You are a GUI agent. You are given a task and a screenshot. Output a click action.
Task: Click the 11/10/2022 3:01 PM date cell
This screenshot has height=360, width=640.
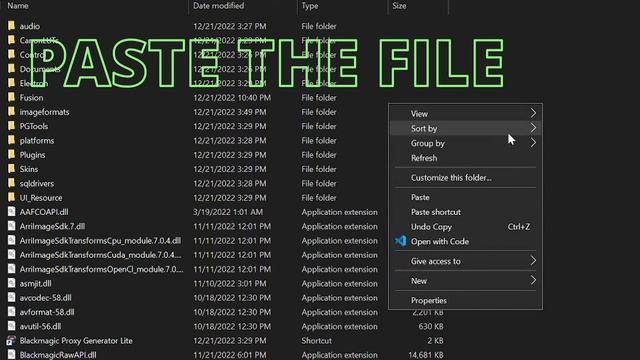230,283
